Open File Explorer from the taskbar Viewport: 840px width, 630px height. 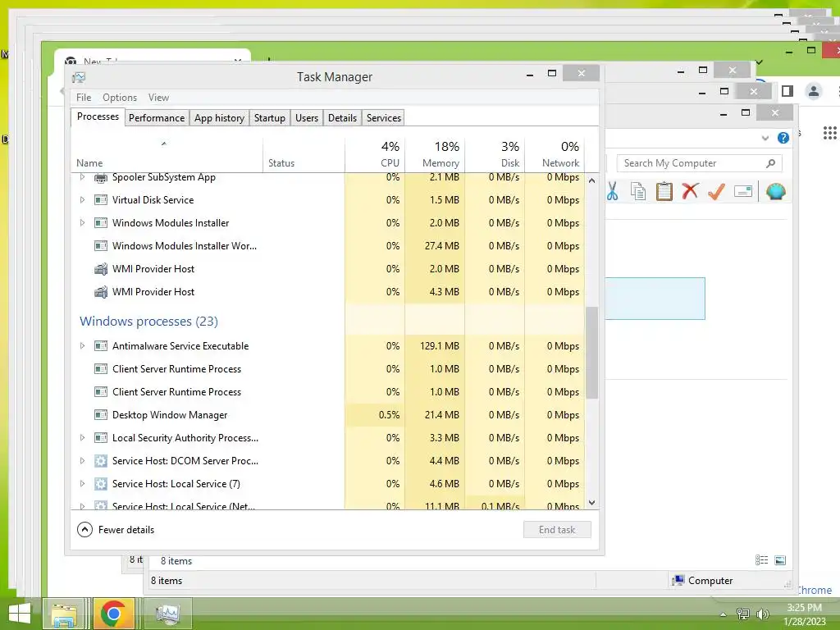click(64, 614)
